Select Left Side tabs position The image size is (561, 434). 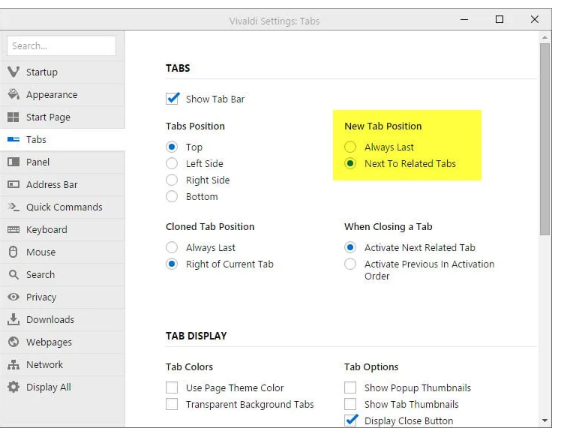tap(172, 164)
